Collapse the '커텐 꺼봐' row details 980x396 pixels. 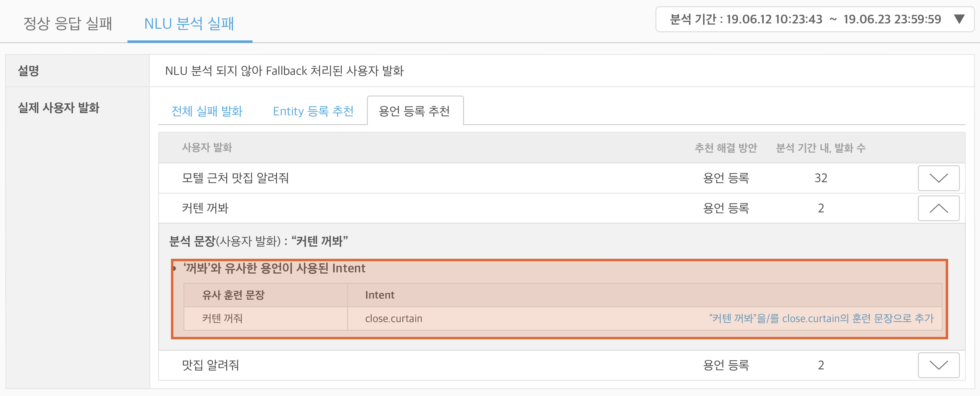[x=938, y=208]
